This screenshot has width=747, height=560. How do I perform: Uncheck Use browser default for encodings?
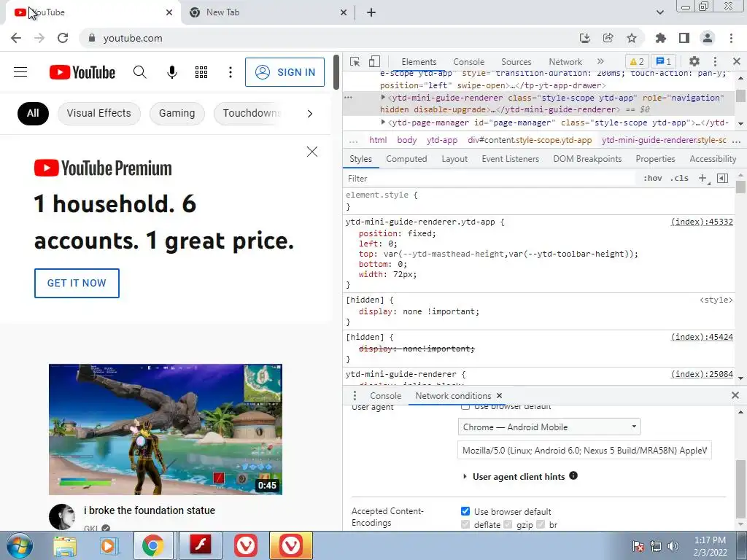point(465,511)
